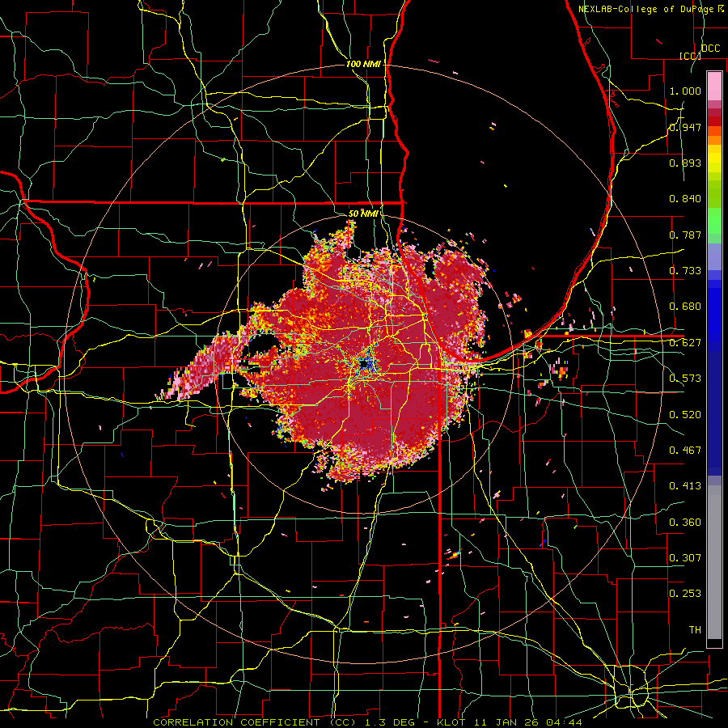The image size is (728, 728).
Task: Pick the gray color bar segment
Action: [714, 562]
